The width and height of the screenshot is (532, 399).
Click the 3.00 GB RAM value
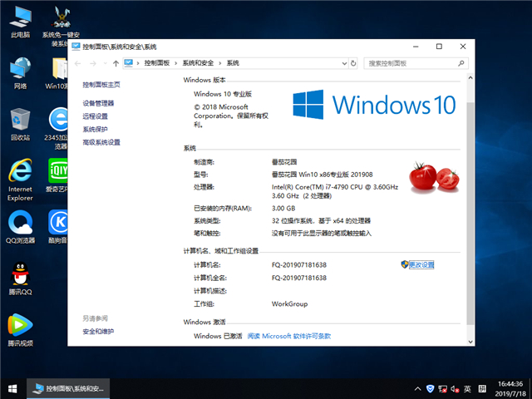pos(283,209)
